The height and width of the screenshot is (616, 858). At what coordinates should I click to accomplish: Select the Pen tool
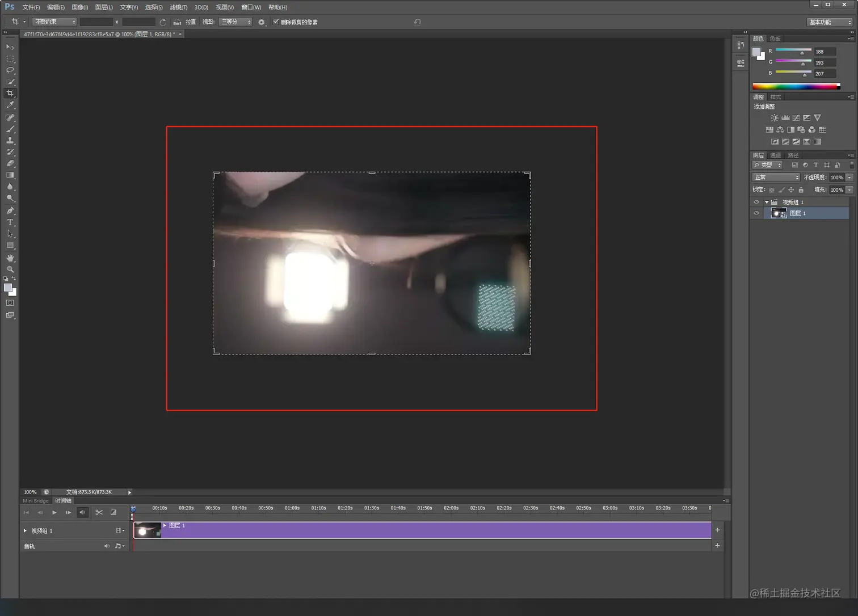pyautogui.click(x=10, y=210)
